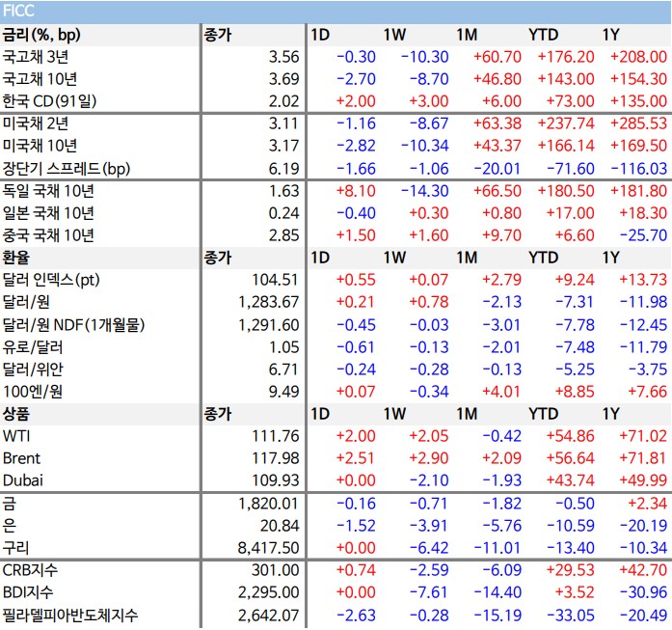Select the 국고채 3년 closing value 3.56

pyautogui.click(x=283, y=57)
